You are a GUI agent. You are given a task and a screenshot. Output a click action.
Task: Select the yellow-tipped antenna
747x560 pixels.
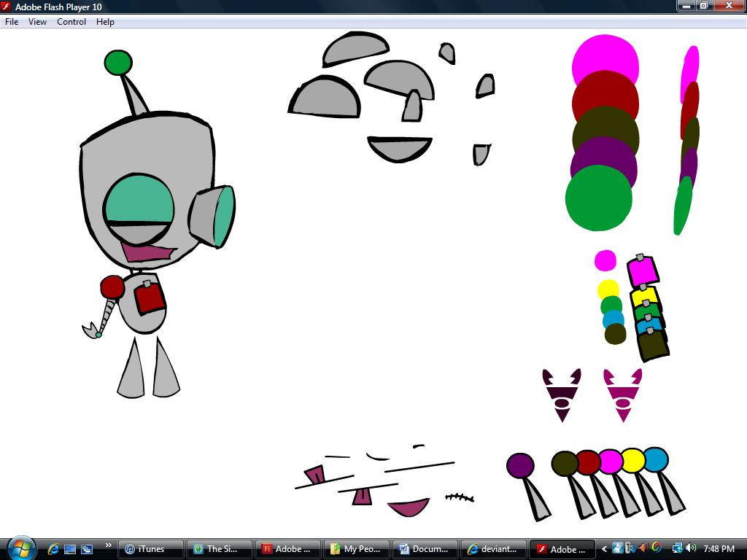pos(633,461)
